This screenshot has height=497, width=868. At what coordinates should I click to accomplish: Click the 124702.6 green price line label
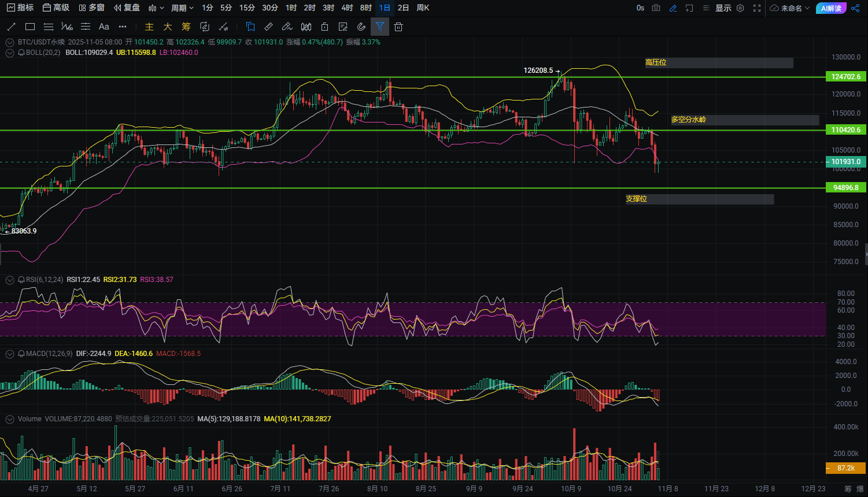pyautogui.click(x=845, y=77)
